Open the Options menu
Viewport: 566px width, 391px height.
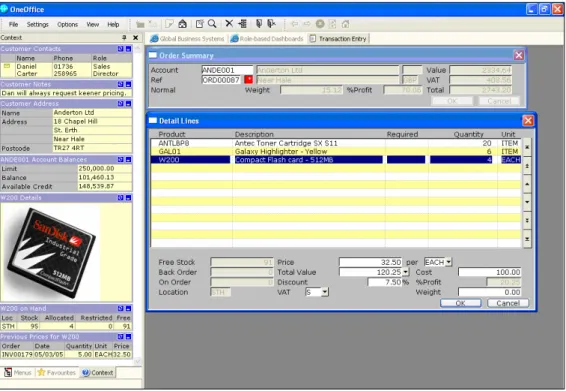click(68, 25)
